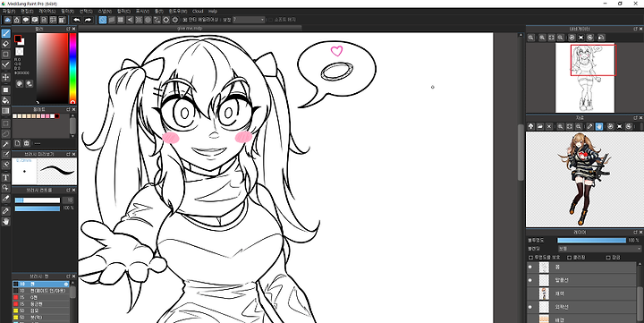Open the 파일 menu

pyautogui.click(x=9, y=12)
